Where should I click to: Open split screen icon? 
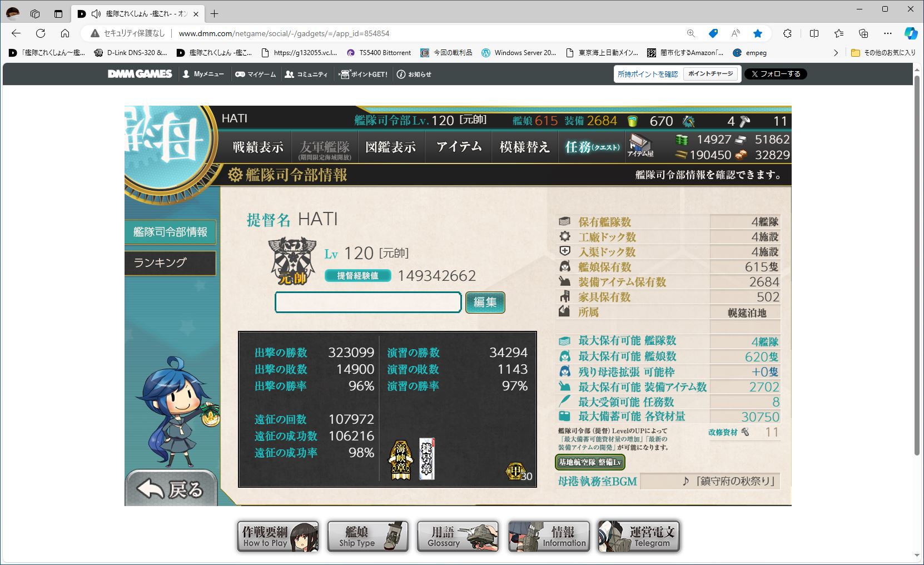click(814, 33)
